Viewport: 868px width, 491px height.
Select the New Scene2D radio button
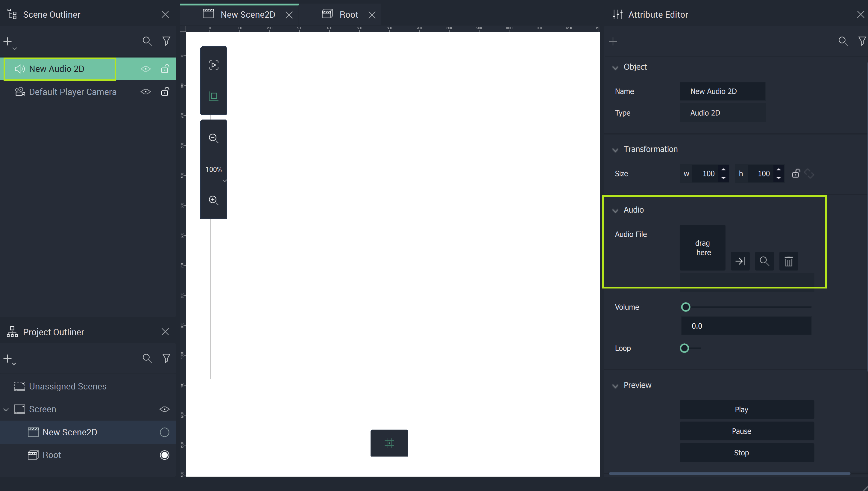pos(164,432)
